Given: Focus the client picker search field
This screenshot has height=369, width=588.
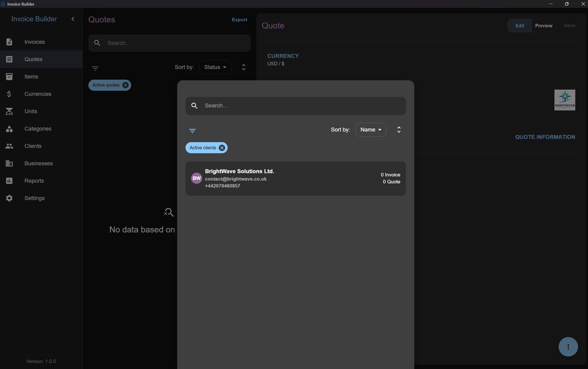Looking at the screenshot, I should click(x=295, y=106).
